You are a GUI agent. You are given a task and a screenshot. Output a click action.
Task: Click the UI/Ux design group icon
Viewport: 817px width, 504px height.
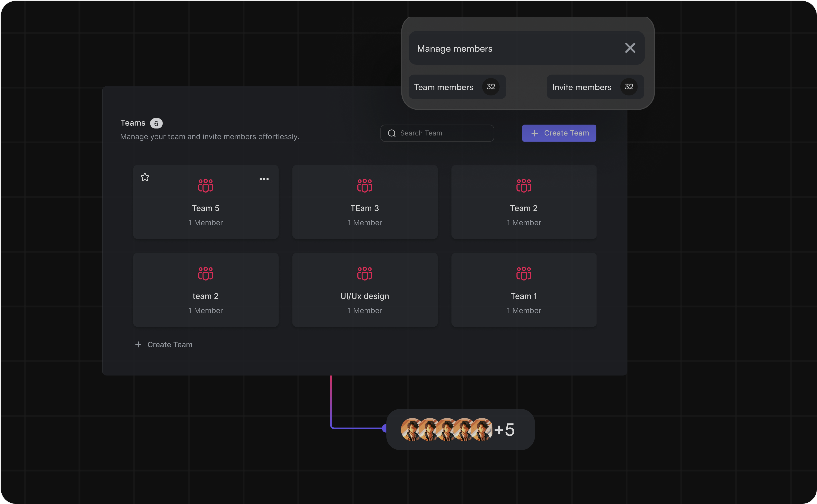pos(365,274)
